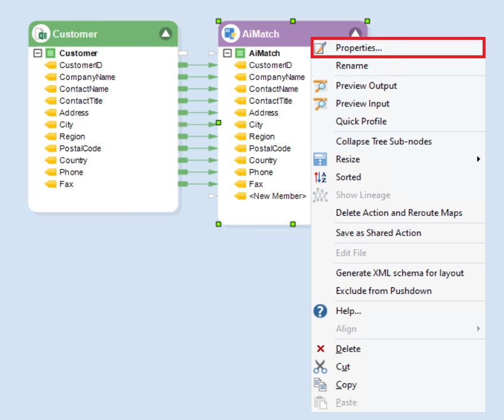The image size is (504, 420).
Task: Choose Rename from the context menu
Action: pyautogui.click(x=352, y=66)
